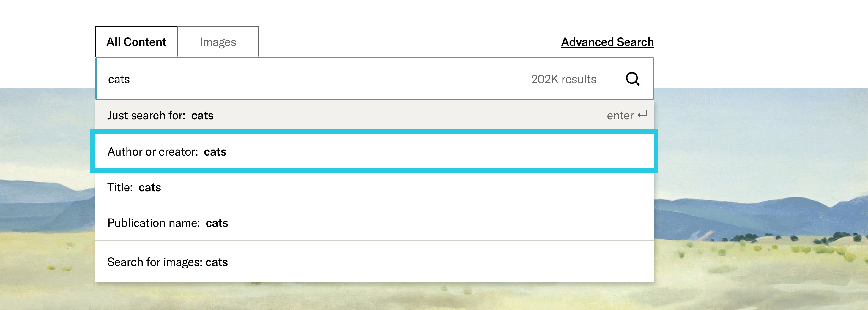Screen dimensions: 868x310
Task: Click the 202K results count
Action: pos(563,79)
